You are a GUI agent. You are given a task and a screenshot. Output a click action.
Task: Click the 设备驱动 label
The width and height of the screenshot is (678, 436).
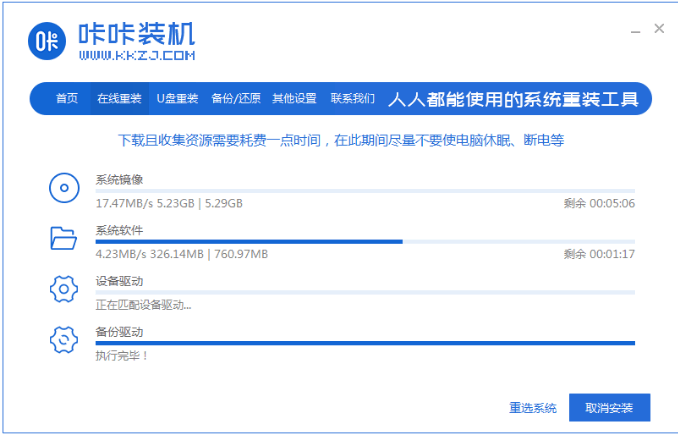pos(119,281)
